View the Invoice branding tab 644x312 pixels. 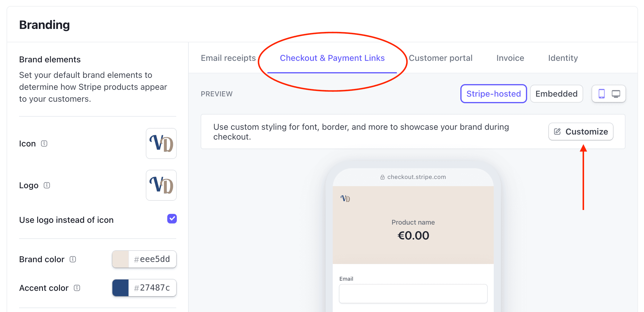click(510, 58)
